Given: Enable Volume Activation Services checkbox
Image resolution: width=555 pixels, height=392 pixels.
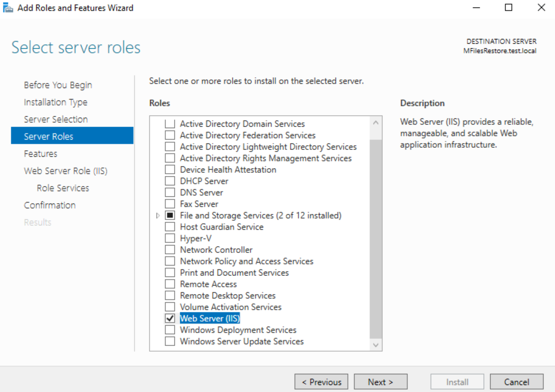Looking at the screenshot, I should (170, 307).
